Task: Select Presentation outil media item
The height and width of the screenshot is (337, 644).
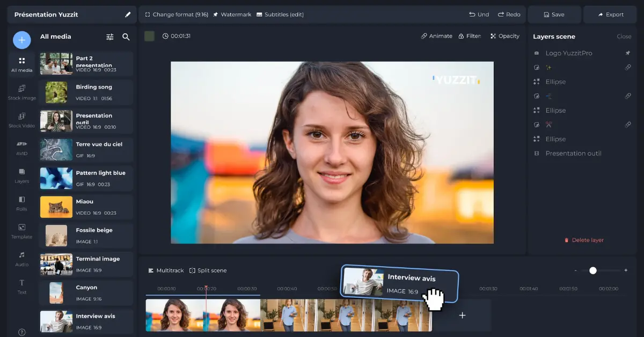Action: pos(86,121)
